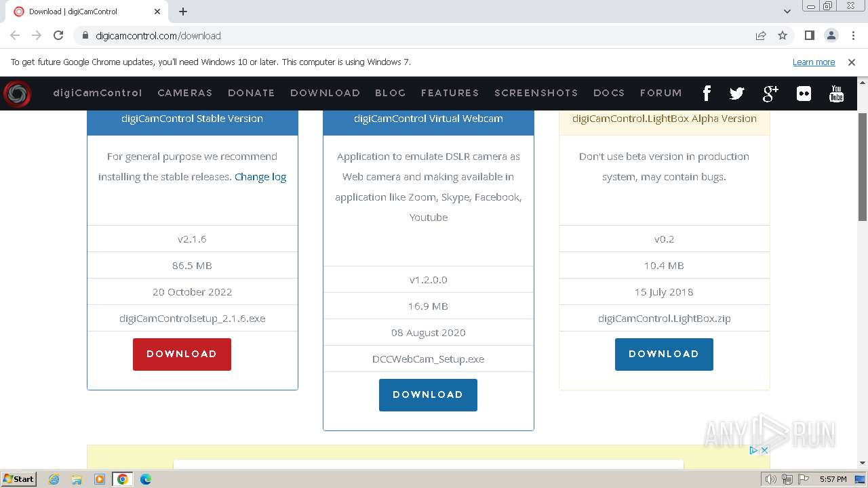Open the CAMERAS menu item
This screenshot has width=868, height=488.
click(185, 93)
